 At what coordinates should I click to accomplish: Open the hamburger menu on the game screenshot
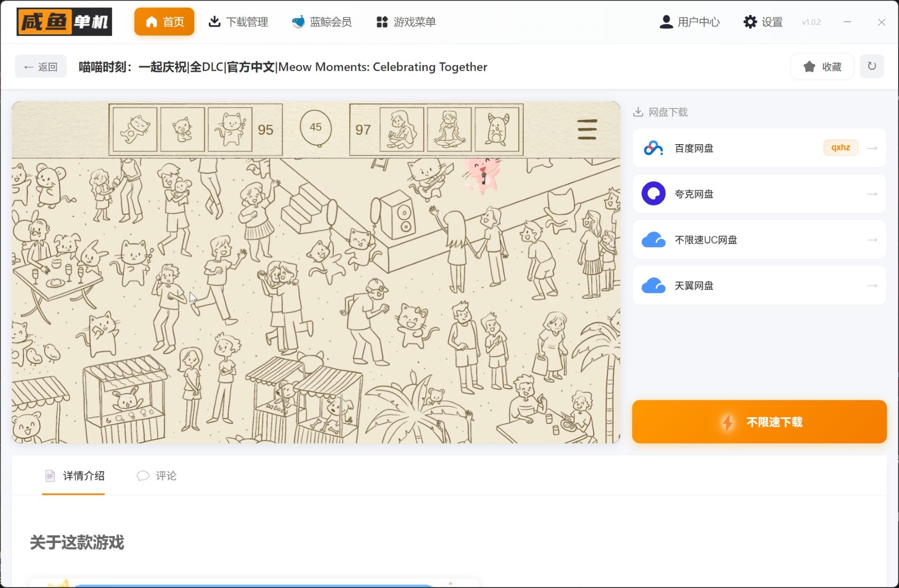pyautogui.click(x=587, y=129)
